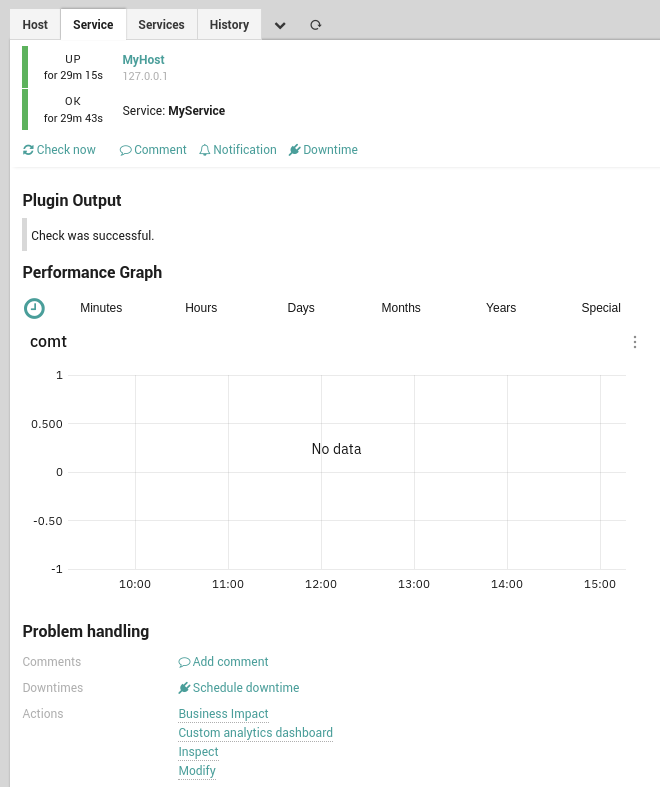Image resolution: width=660 pixels, height=787 pixels.
Task: Click the Inspect action link
Action: tap(198, 752)
